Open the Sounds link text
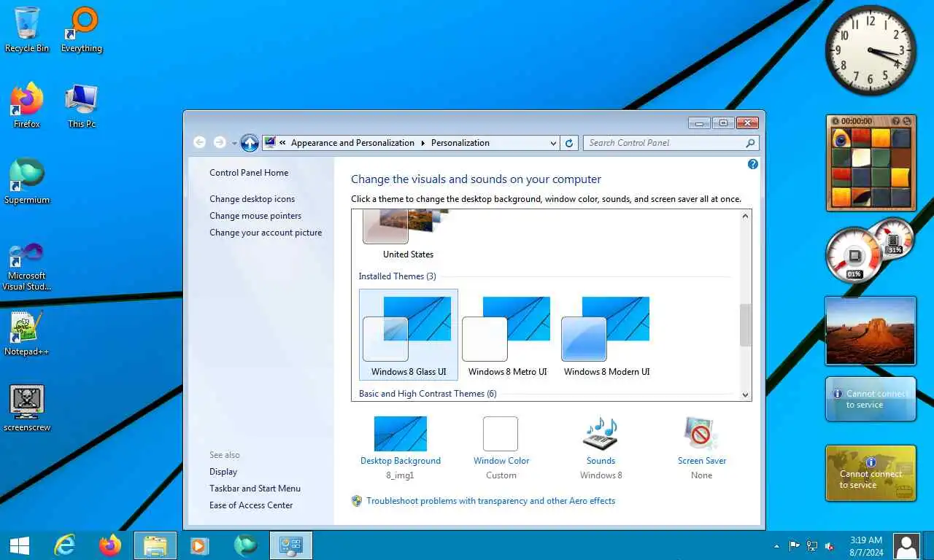Screen dimensions: 934x560 (601, 461)
